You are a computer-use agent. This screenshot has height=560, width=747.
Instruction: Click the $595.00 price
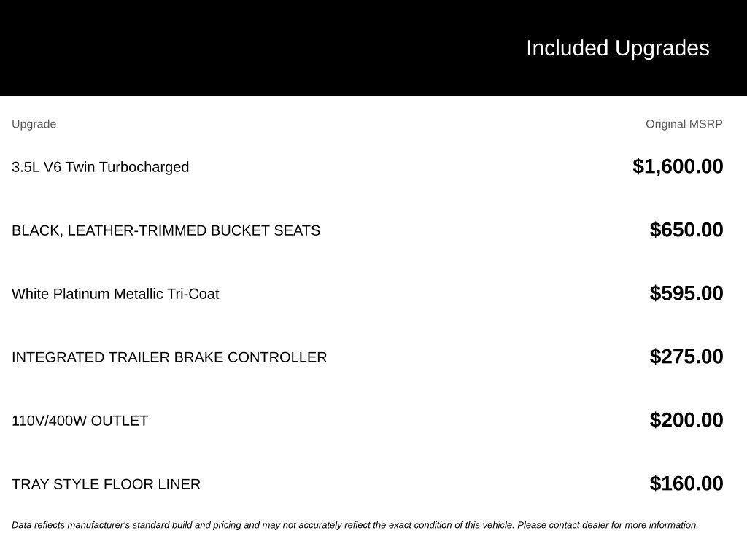coord(686,293)
